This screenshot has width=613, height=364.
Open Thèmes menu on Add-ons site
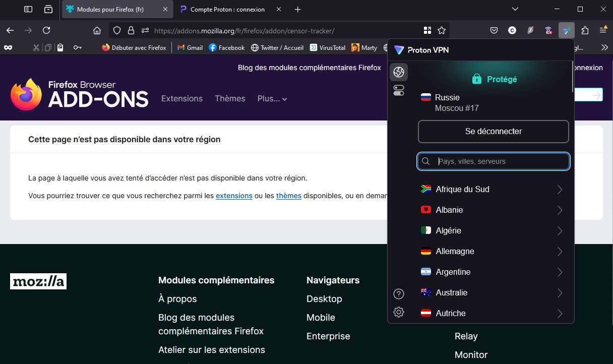pyautogui.click(x=230, y=99)
